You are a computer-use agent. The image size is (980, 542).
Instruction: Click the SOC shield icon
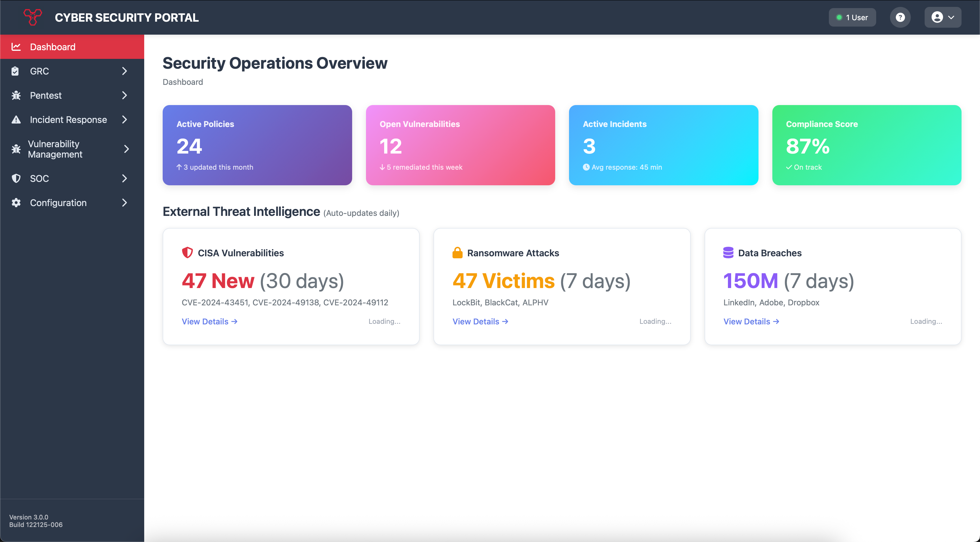[x=16, y=178]
